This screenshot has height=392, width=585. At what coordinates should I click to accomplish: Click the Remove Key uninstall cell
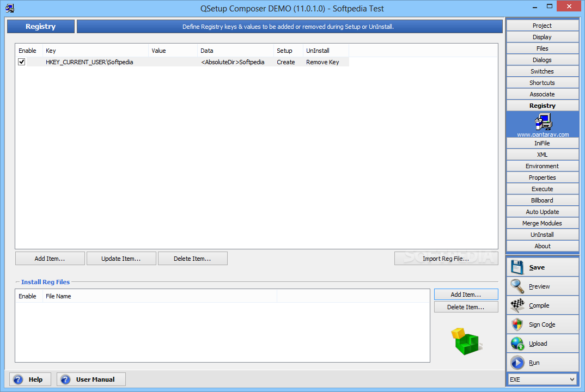tap(322, 62)
